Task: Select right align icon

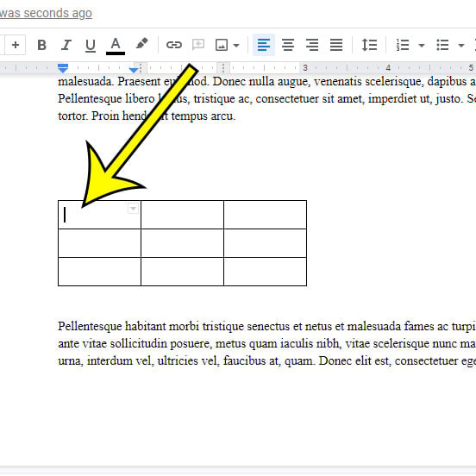Action: 312,45
